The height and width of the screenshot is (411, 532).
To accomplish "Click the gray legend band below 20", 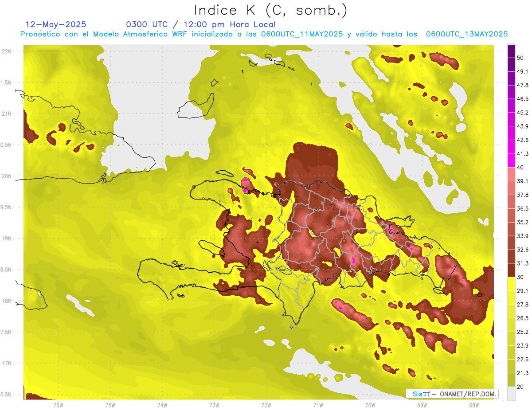I will (511, 393).
